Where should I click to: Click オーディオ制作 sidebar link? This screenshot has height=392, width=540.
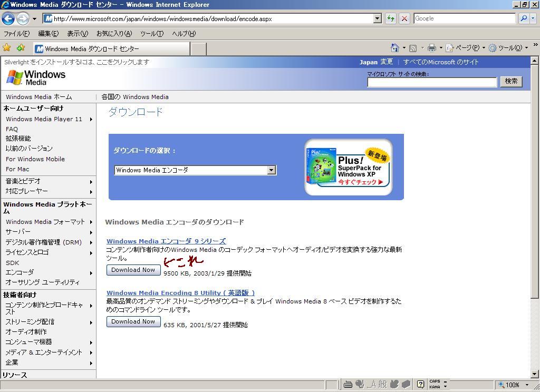(26, 332)
